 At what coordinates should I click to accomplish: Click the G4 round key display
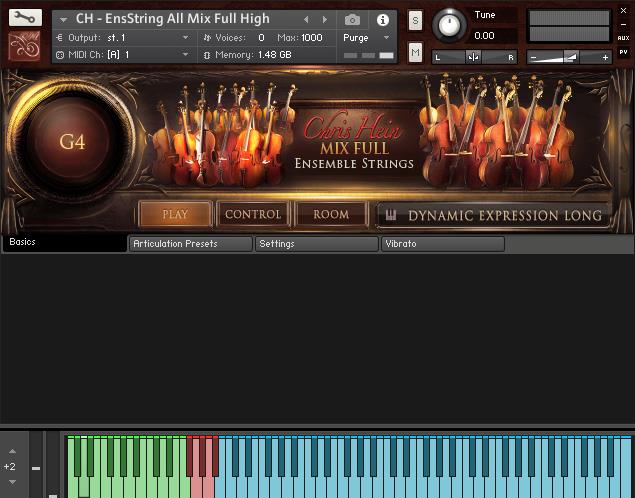72,142
